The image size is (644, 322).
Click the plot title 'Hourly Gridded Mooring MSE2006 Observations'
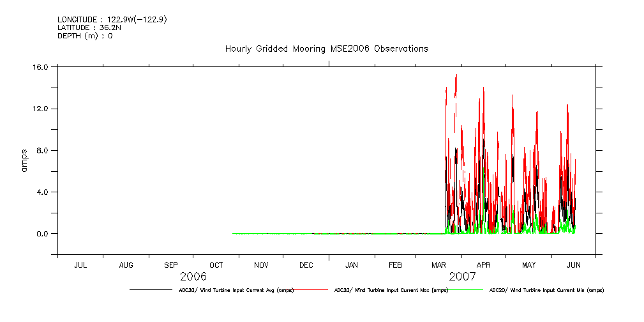click(326, 49)
